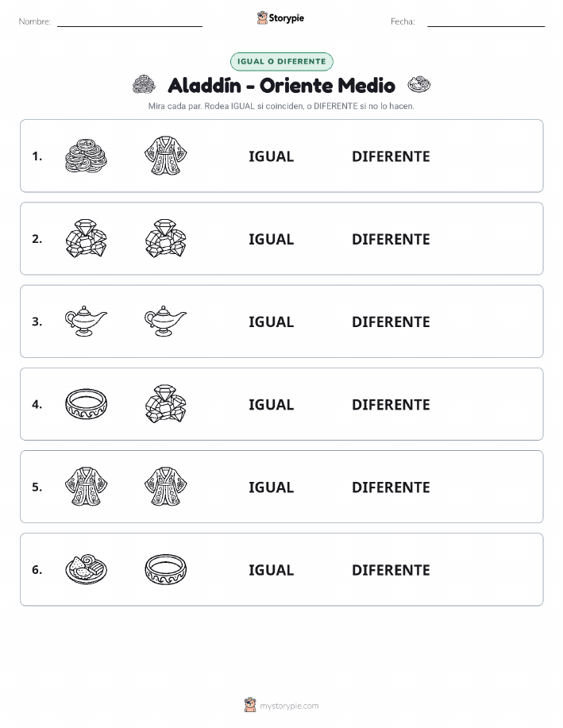Choose IGUAL for row 2
The height and width of the screenshot is (728, 563).
[272, 239]
